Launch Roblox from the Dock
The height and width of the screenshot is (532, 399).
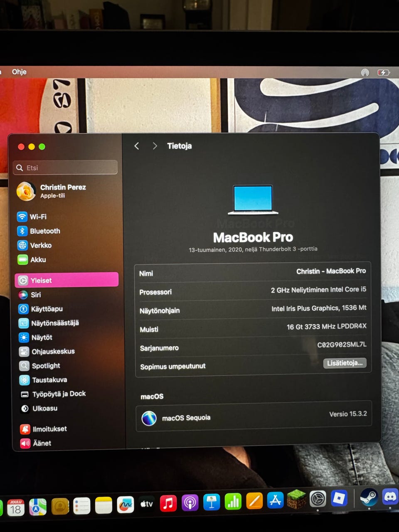(339, 498)
